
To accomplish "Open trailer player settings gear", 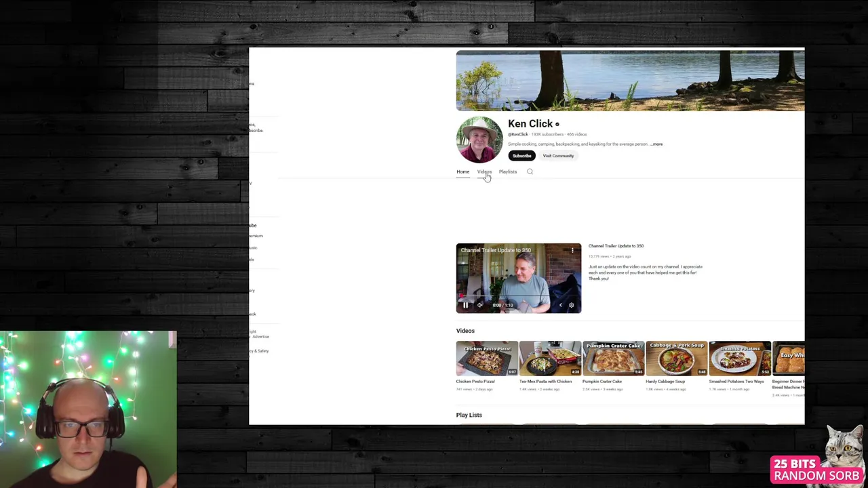I will click(x=571, y=305).
